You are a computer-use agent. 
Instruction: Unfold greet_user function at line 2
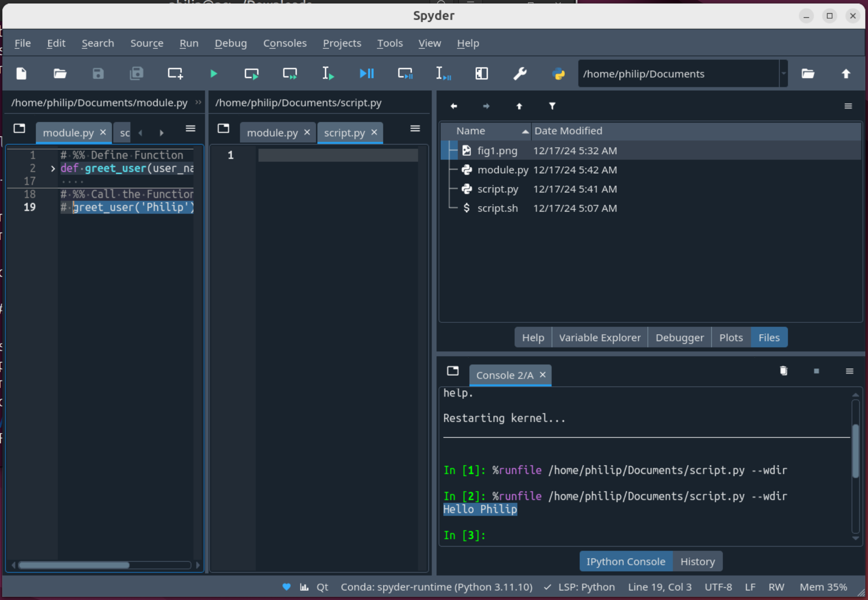[x=53, y=168]
